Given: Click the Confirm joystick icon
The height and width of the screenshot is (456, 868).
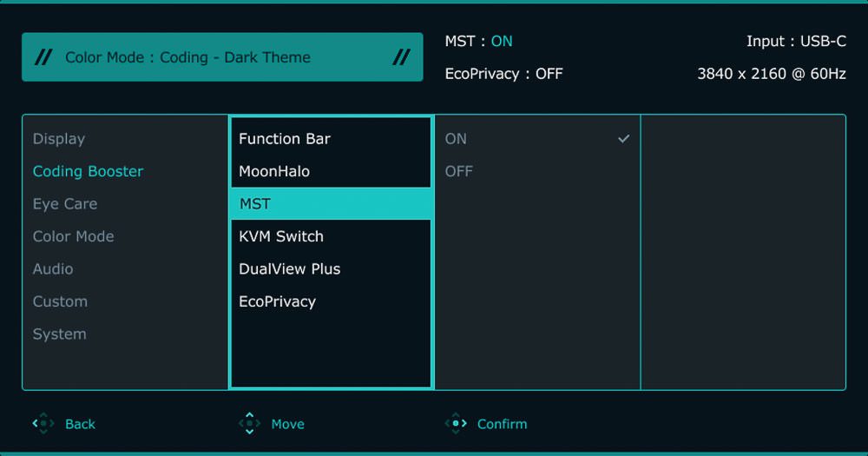Looking at the screenshot, I should point(456,424).
